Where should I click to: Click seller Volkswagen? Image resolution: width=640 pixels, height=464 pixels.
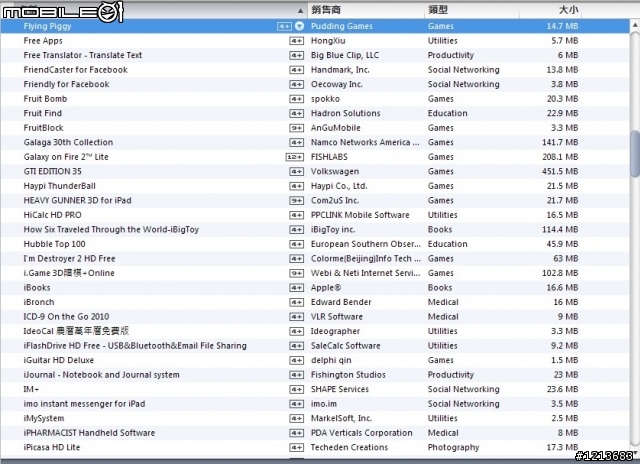335,172
